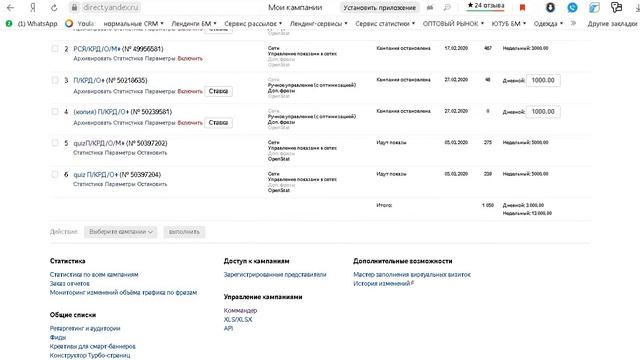Open the Youla bookmark
Image resolution: width=640 pixels, height=360 pixels.
80,24
